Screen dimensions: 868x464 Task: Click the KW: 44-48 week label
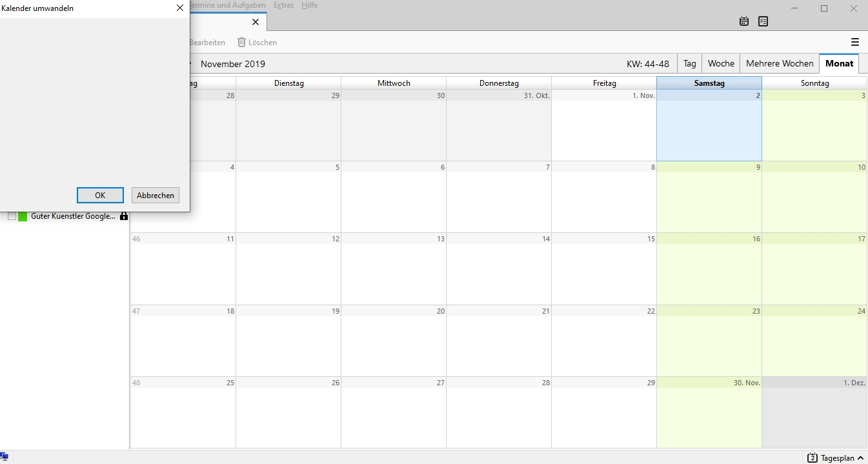[648, 64]
